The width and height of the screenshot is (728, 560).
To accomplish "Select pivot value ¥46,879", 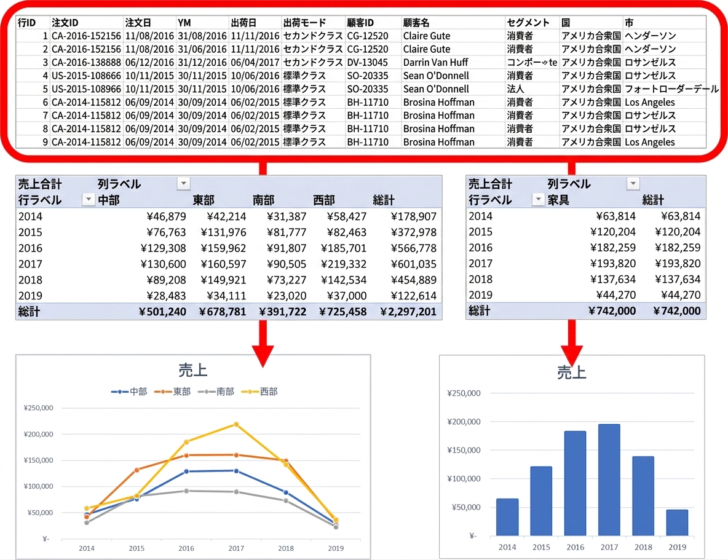I will point(166,216).
